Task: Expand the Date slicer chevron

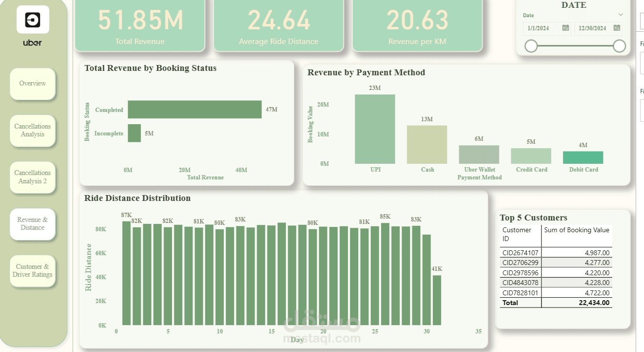Action: 621,15
